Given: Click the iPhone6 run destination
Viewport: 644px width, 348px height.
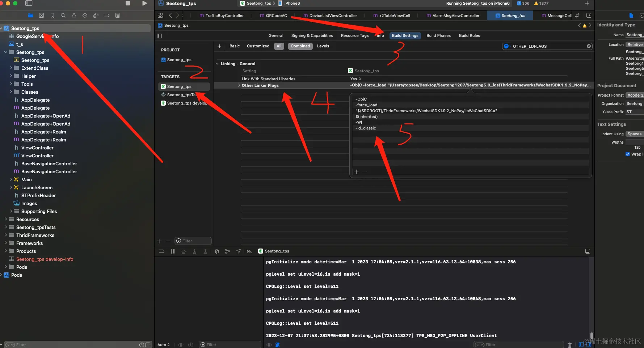Looking at the screenshot, I should (x=289, y=3).
